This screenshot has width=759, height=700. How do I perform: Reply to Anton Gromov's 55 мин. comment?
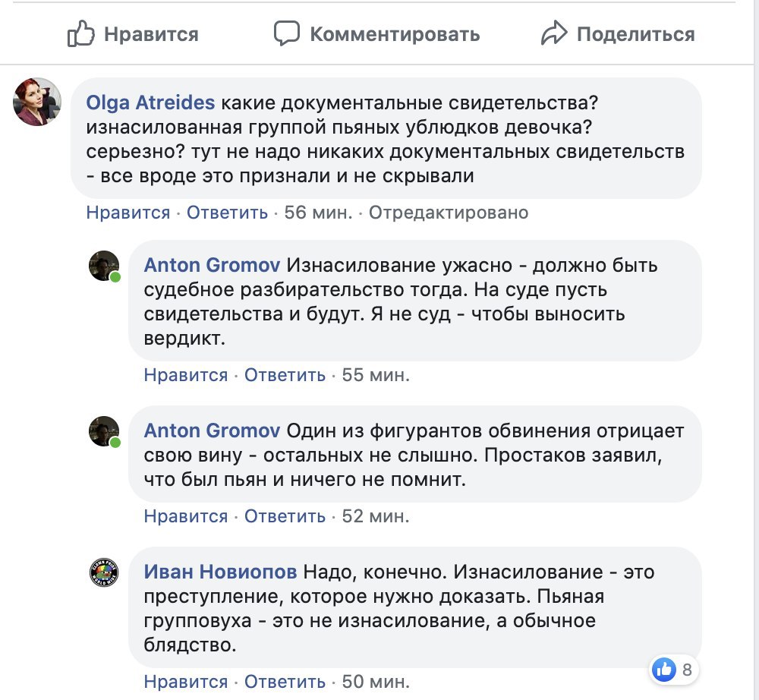coord(285,375)
